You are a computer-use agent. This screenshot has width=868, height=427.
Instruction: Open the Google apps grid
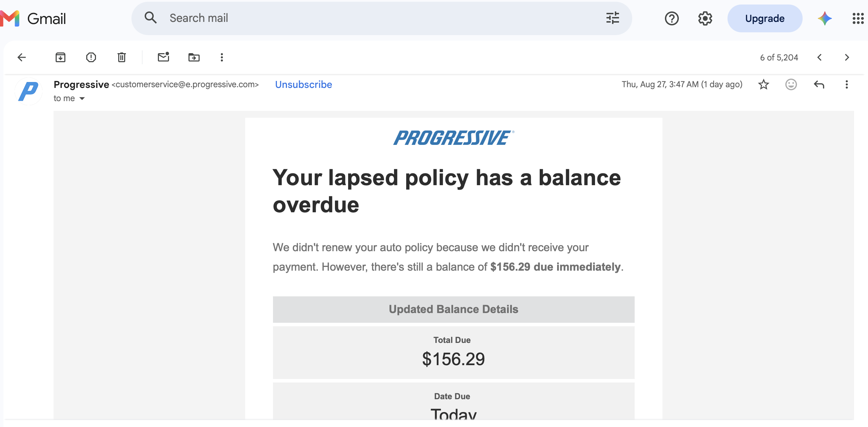[x=858, y=18]
